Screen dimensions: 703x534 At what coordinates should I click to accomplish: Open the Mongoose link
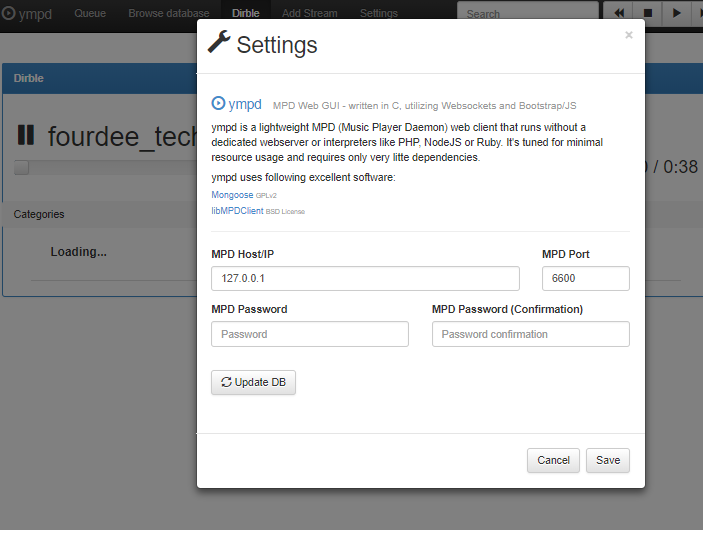[232, 195]
